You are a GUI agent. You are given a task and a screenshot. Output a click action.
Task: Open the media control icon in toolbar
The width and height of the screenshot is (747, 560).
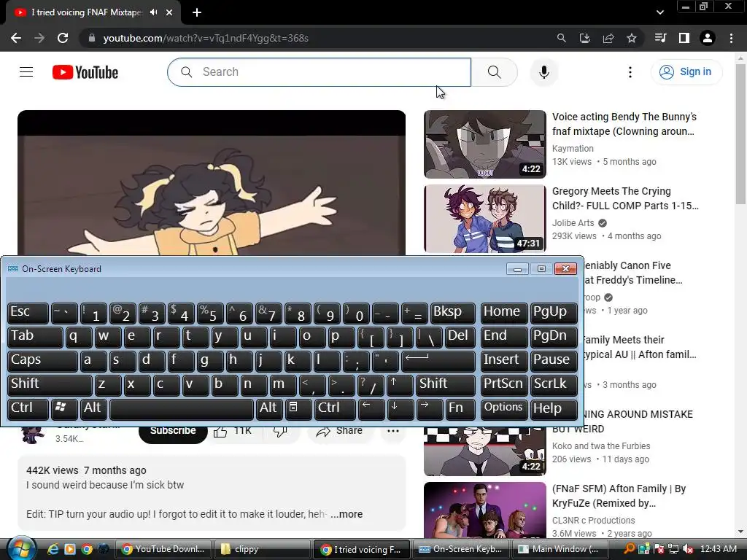coord(660,38)
